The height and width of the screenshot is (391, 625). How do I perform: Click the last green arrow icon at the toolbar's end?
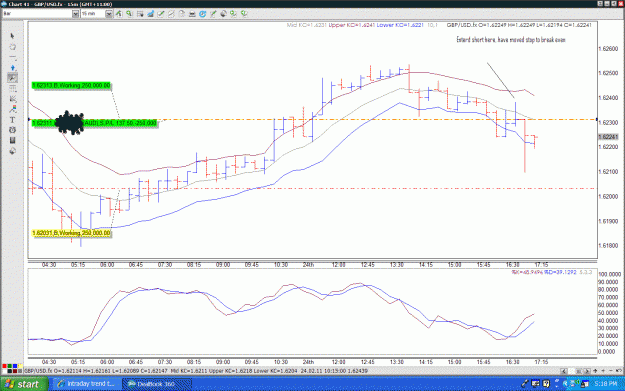point(244,14)
